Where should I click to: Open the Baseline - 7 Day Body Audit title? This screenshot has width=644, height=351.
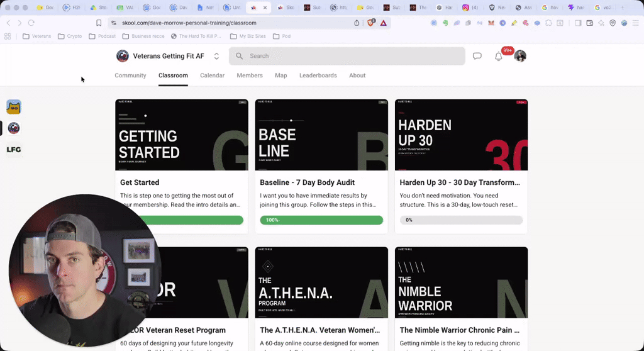point(307,182)
